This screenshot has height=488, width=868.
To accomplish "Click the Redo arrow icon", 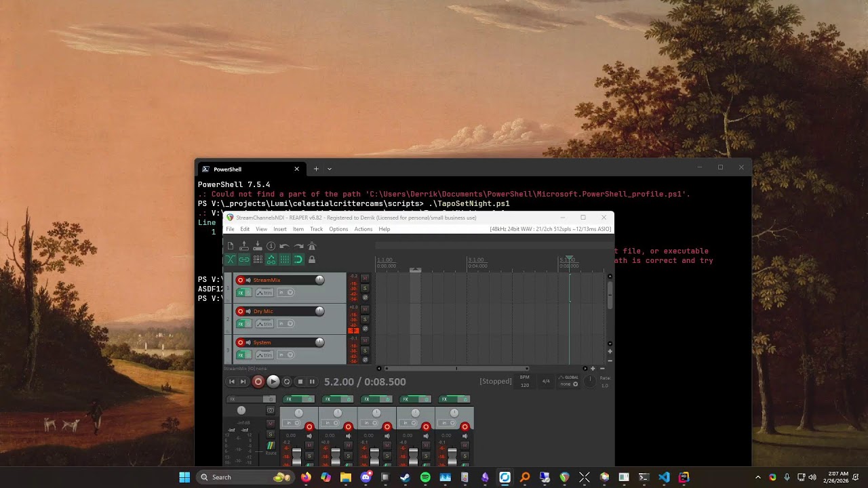I will point(298,246).
